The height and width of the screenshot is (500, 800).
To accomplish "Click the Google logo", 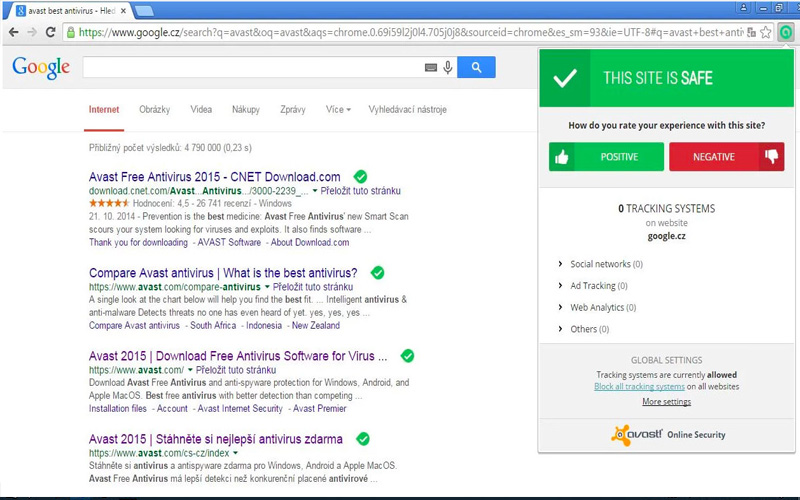I will [41, 67].
